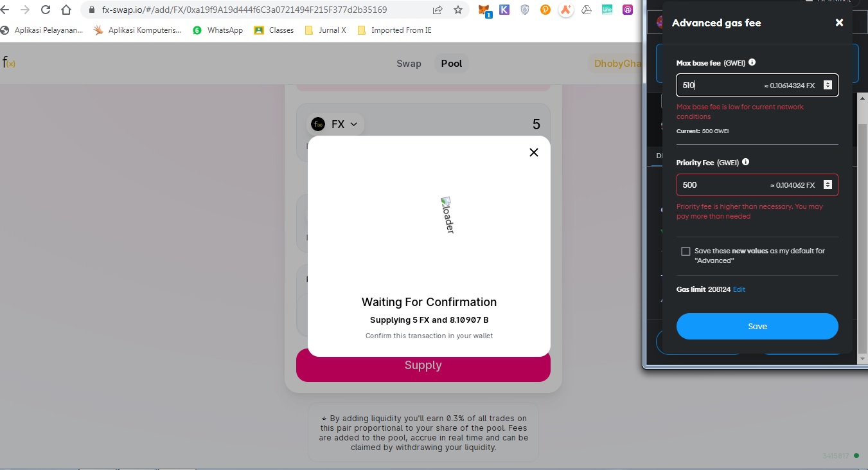This screenshot has height=470, width=868.
Task: Click the Edit link next to Gas limit
Action: 740,289
